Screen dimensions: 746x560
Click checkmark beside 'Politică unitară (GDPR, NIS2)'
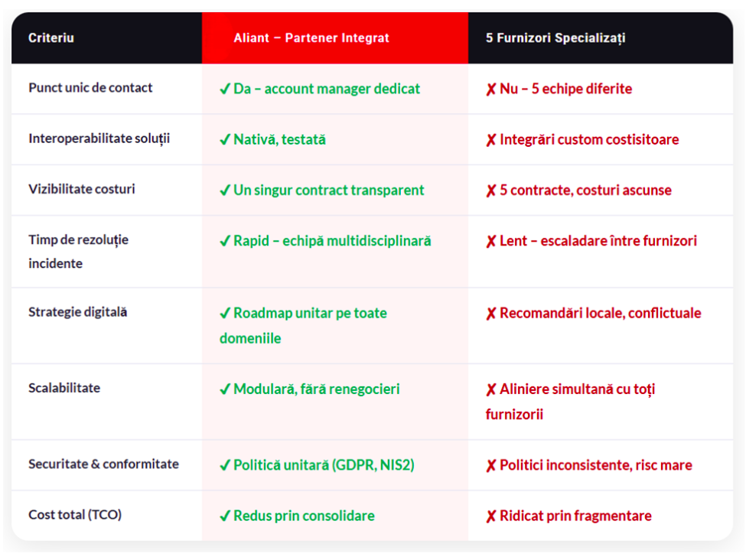tap(225, 466)
